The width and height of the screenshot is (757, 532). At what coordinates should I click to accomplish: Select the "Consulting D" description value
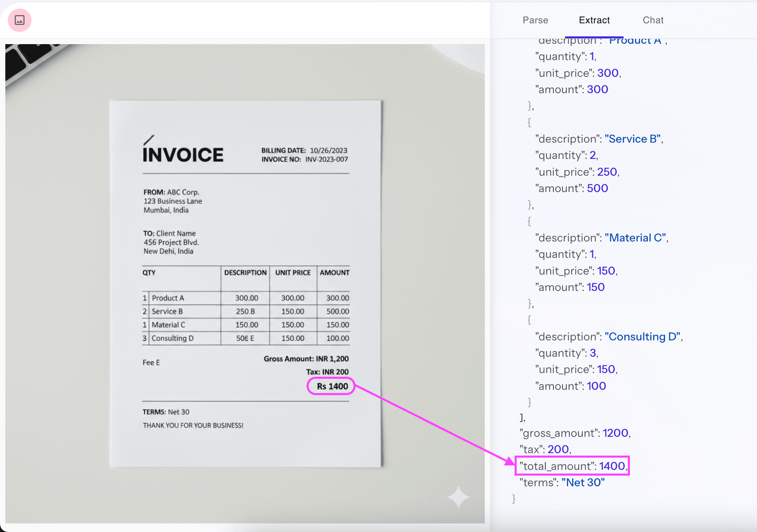click(x=642, y=337)
